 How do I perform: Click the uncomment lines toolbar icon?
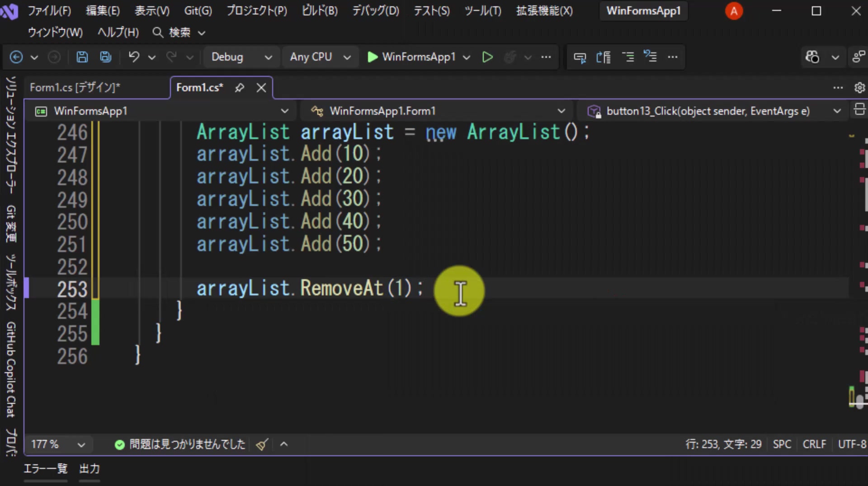(x=651, y=57)
